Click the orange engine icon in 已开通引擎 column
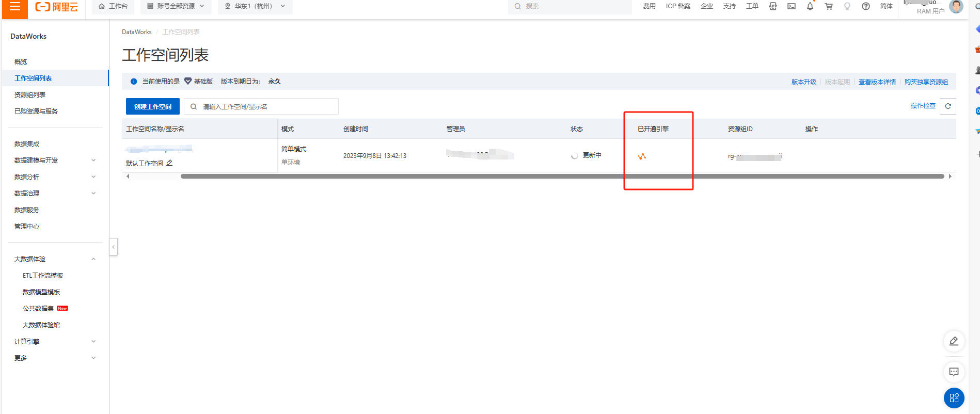 (642, 156)
